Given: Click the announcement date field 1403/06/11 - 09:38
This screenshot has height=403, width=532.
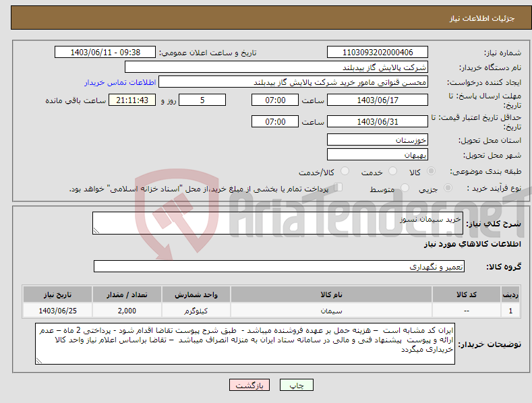Looking at the screenshot, I should pyautogui.click(x=105, y=53).
